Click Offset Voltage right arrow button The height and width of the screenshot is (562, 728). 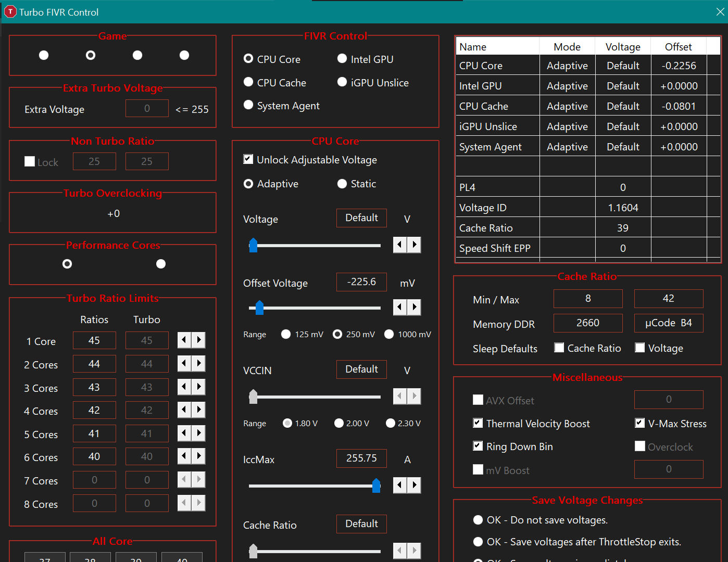pos(414,307)
